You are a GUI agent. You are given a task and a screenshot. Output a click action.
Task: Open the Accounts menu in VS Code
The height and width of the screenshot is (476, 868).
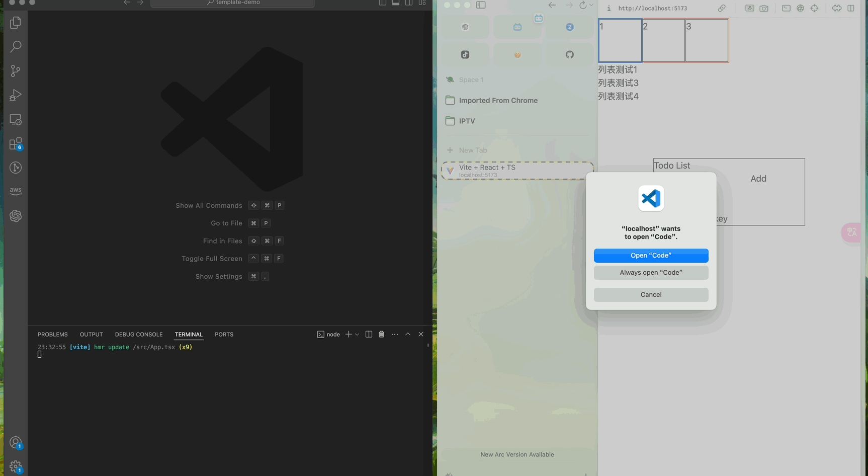(16, 443)
